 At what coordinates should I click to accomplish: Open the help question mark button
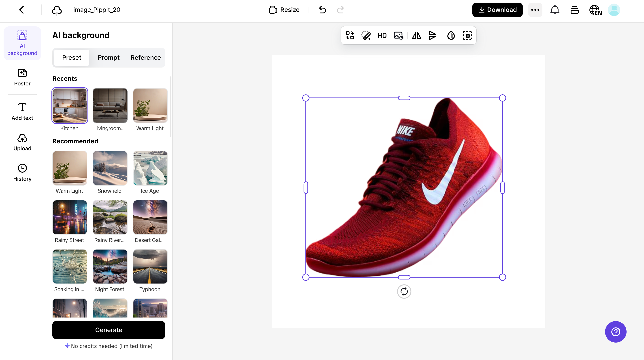(616, 332)
